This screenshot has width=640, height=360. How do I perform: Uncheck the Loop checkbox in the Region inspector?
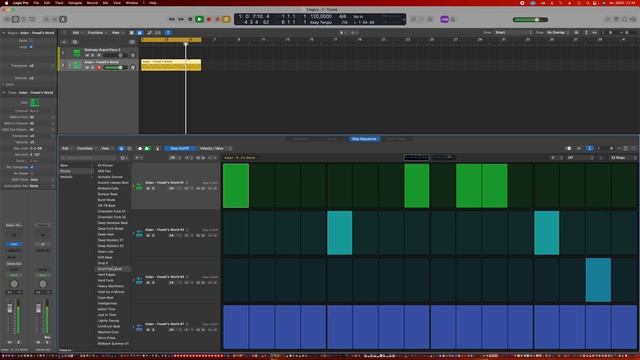(31, 47)
